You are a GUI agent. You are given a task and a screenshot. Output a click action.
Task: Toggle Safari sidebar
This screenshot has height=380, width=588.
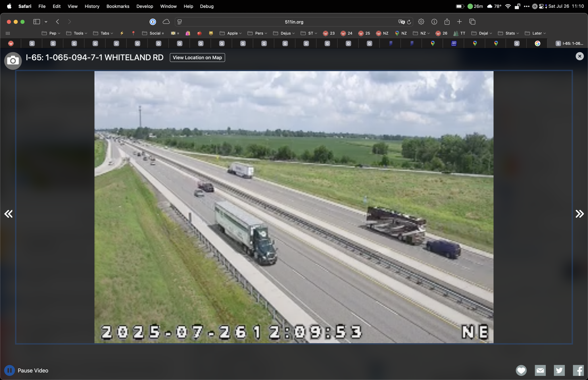pyautogui.click(x=36, y=22)
